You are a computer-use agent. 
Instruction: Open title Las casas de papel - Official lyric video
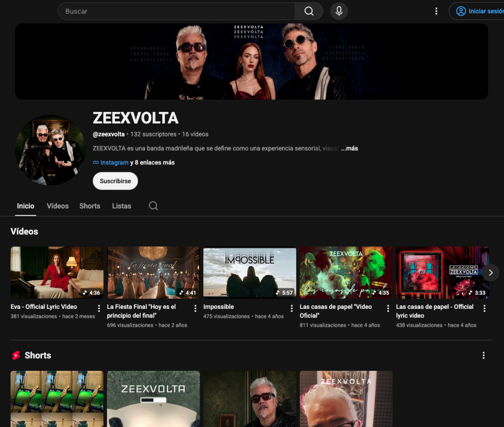[435, 311]
